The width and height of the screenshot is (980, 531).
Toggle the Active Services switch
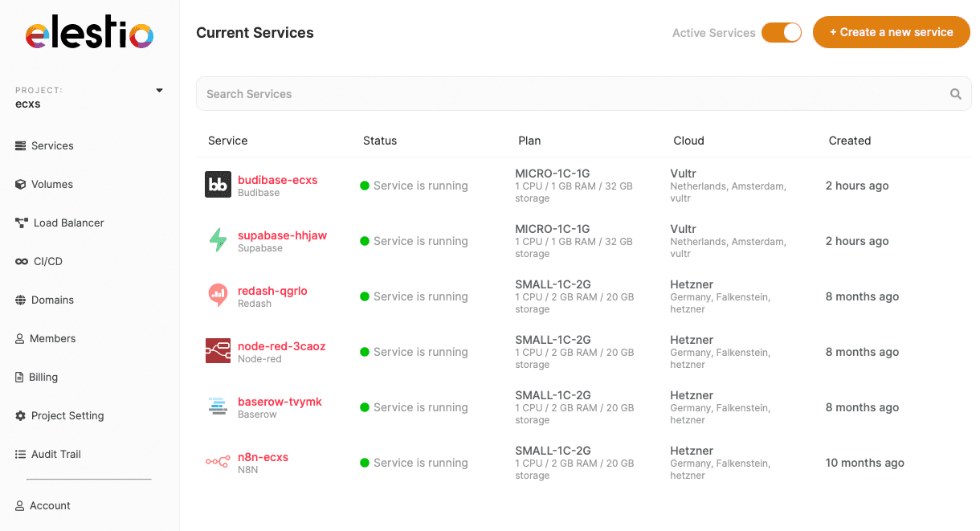pos(782,32)
